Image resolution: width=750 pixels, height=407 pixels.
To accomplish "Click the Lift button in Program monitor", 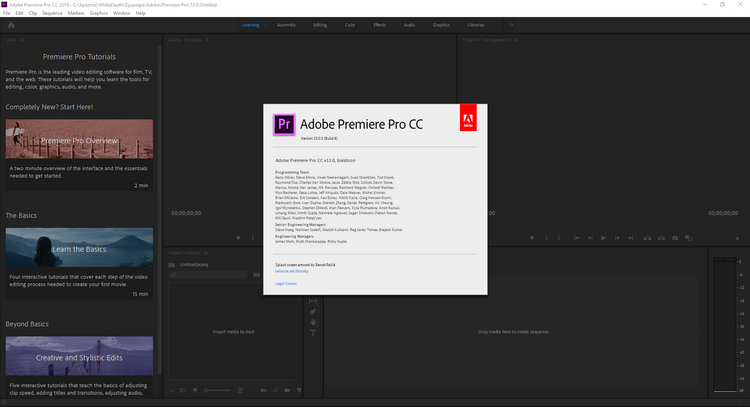I will [648, 238].
